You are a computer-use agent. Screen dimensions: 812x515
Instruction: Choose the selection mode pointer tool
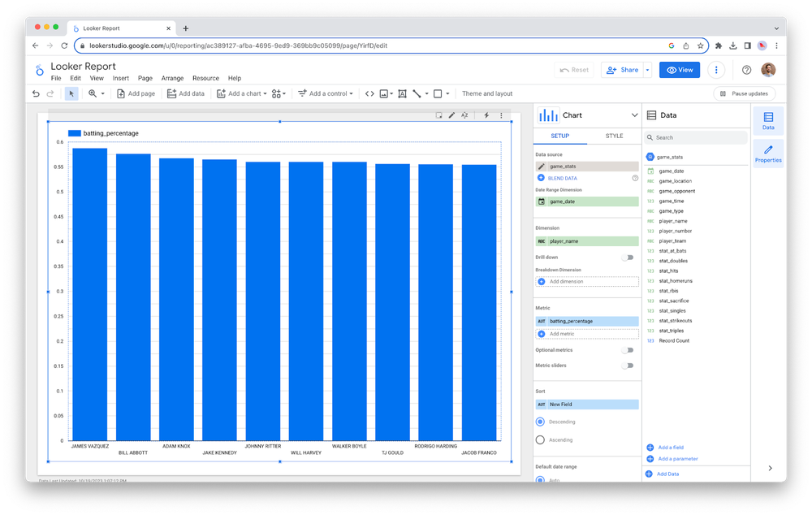(71, 93)
